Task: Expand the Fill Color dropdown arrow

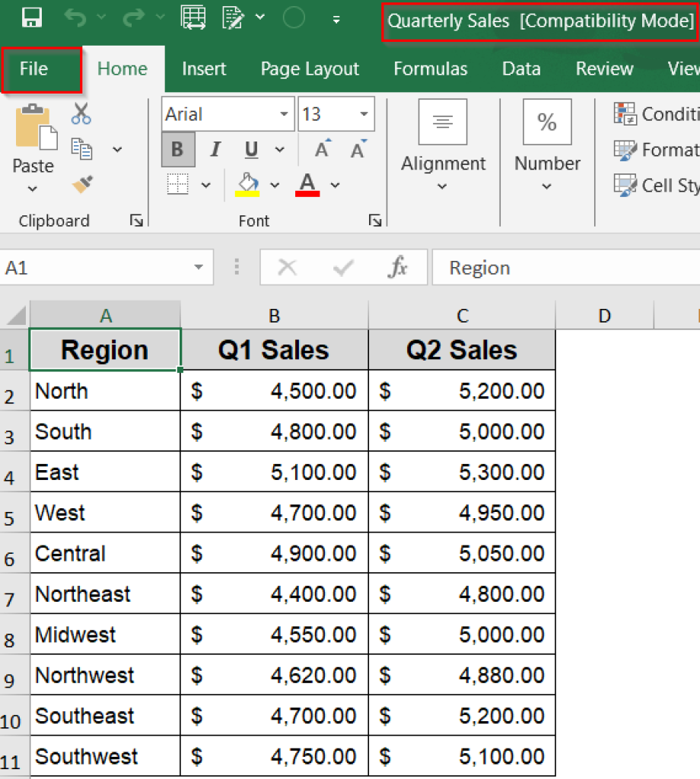Action: tap(275, 185)
